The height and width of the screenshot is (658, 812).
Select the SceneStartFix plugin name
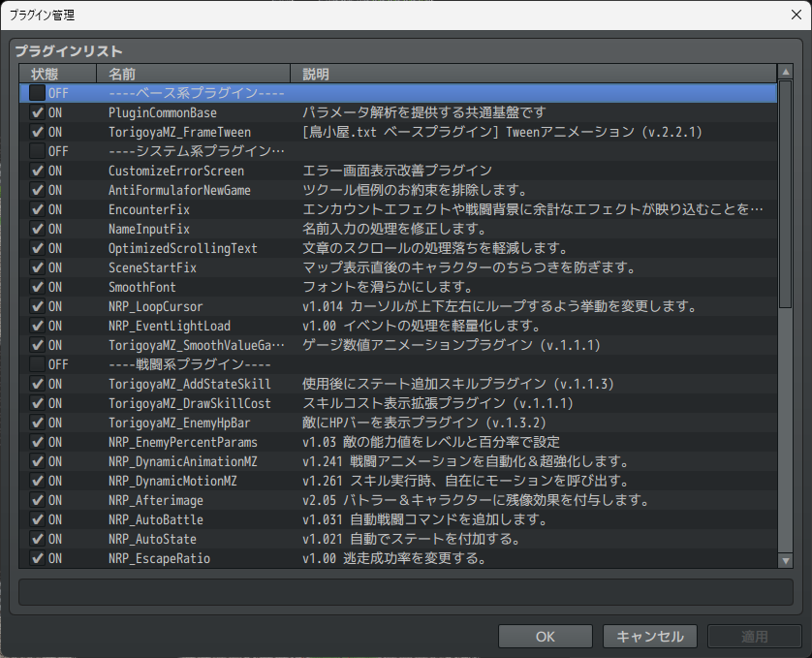(x=152, y=267)
